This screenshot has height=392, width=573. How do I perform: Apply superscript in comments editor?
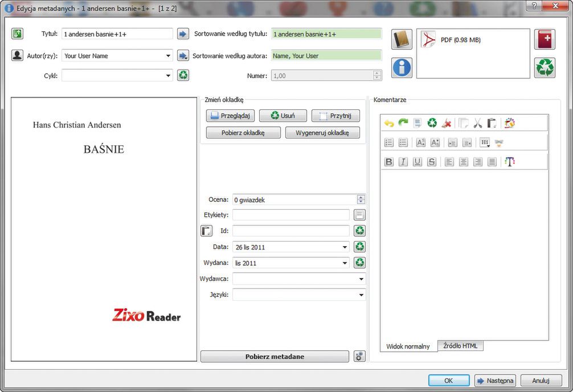(x=420, y=142)
